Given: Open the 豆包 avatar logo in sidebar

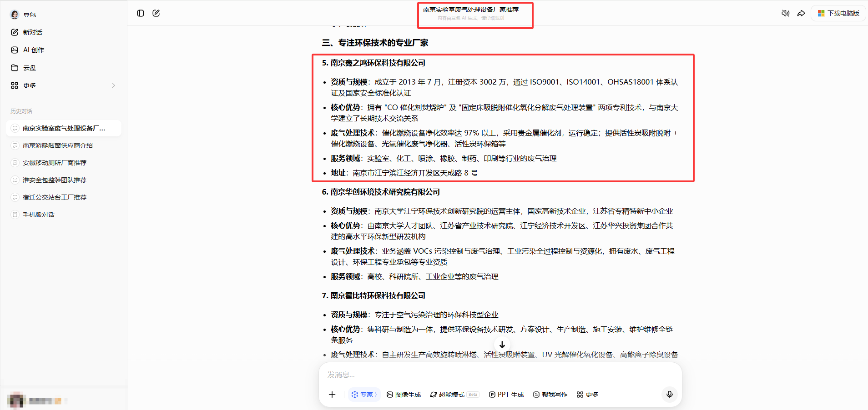Looking at the screenshot, I should click(x=15, y=15).
